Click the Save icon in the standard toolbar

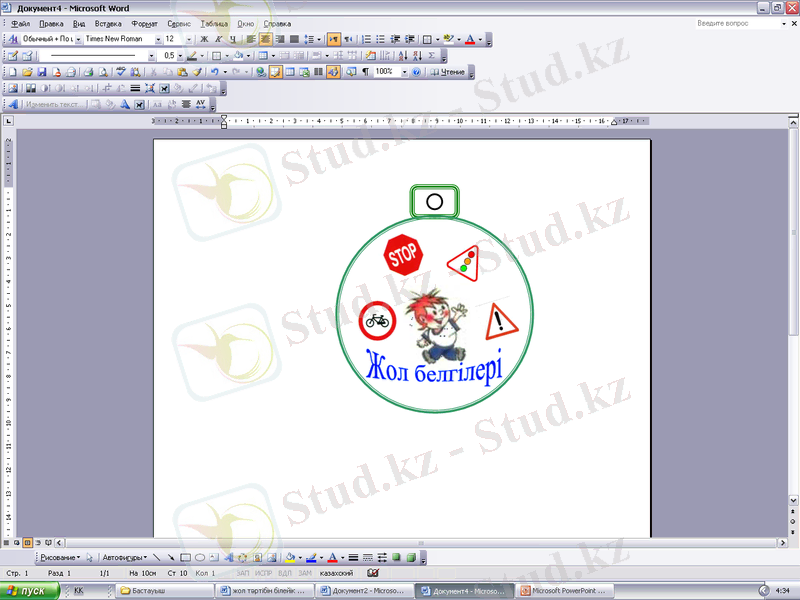pyautogui.click(x=42, y=72)
